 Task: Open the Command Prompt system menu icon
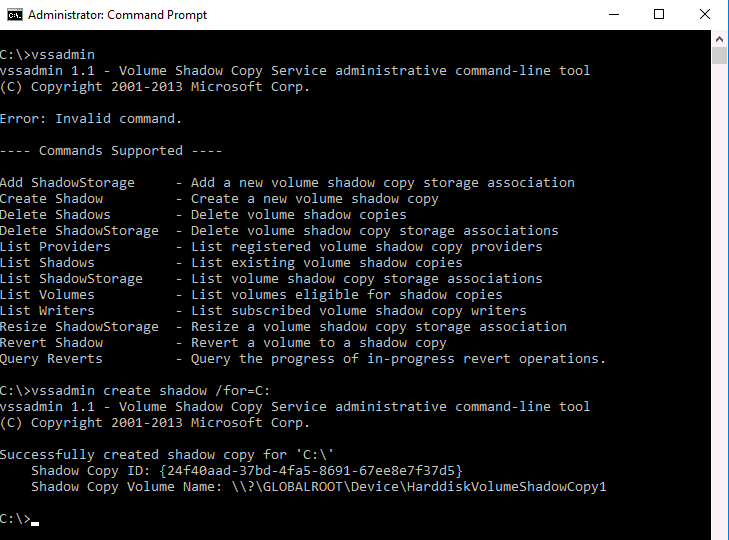14,15
